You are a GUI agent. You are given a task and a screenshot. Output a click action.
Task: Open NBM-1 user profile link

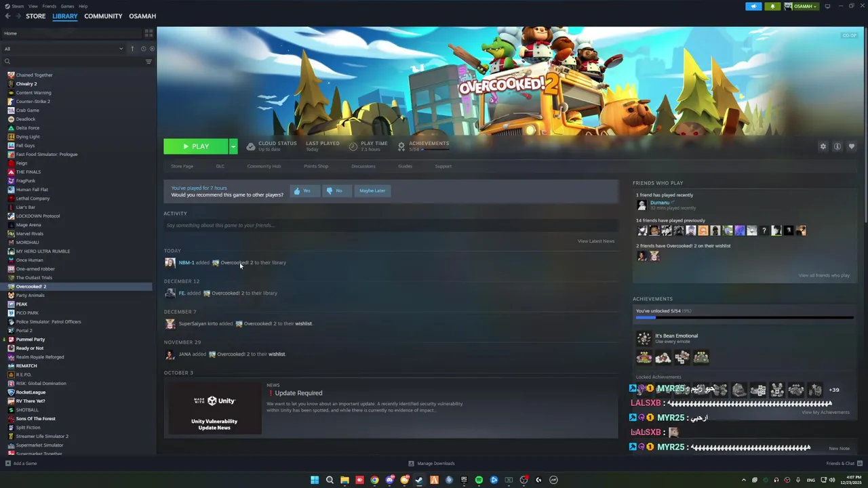pyautogui.click(x=186, y=263)
